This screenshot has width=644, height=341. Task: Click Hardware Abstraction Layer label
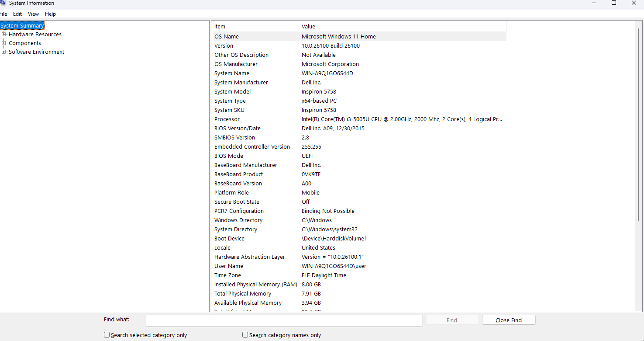tap(250, 257)
